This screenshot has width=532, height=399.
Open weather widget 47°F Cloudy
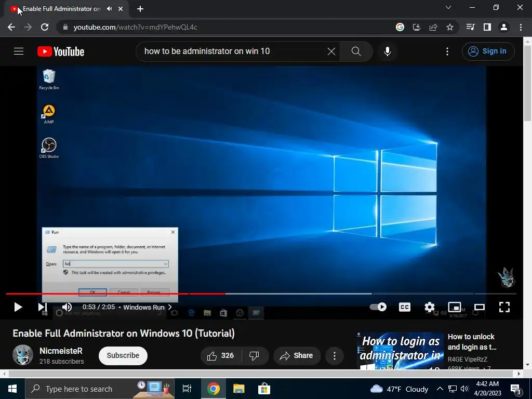pyautogui.click(x=400, y=389)
